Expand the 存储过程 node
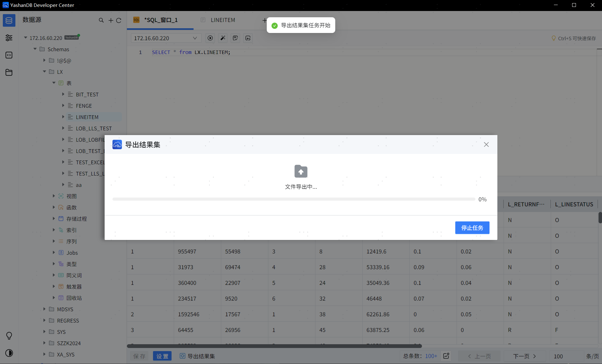602x364 pixels. tap(54, 219)
